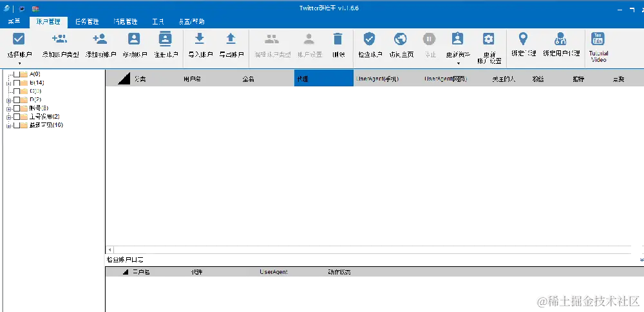Image resolution: width=644 pixels, height=312 pixels.
Task: Switch to the Settings/Help (设置/帮助) tab
Action: coord(192,22)
